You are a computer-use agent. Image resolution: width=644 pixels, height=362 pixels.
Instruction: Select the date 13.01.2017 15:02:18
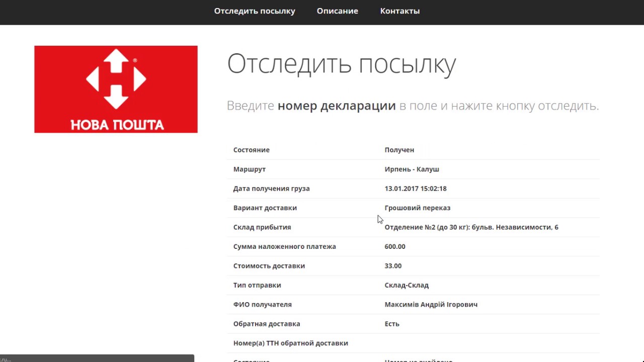415,189
